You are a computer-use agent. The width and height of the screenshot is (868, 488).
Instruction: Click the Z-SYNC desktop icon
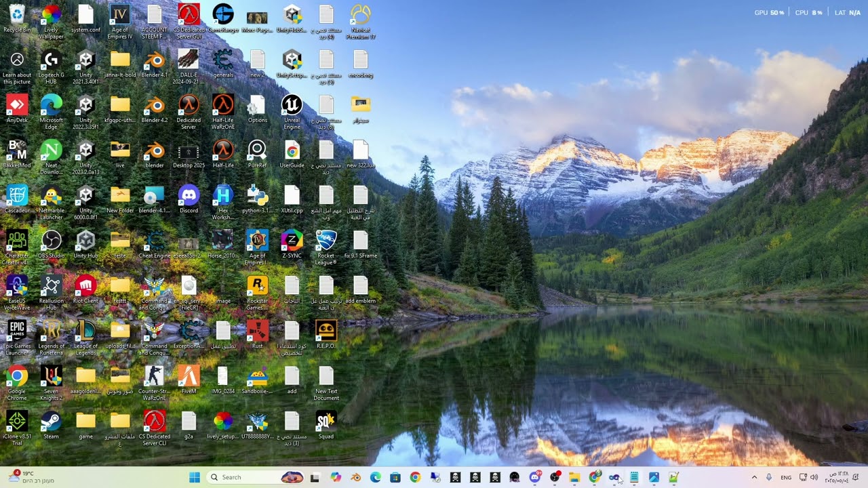[x=292, y=245]
